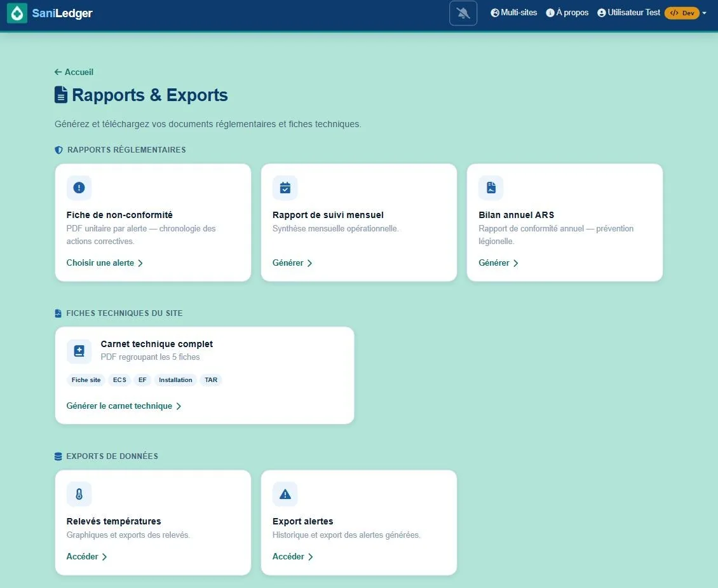This screenshot has height=588, width=718.
Task: Select the ECS chip
Action: pyautogui.click(x=119, y=379)
